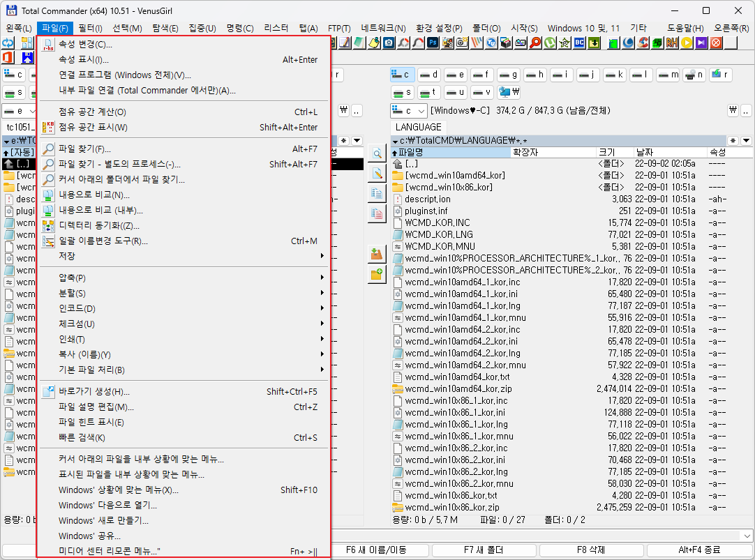The image size is (755, 560).
Task: Open the left panel drive e dropdown
Action: point(20,111)
